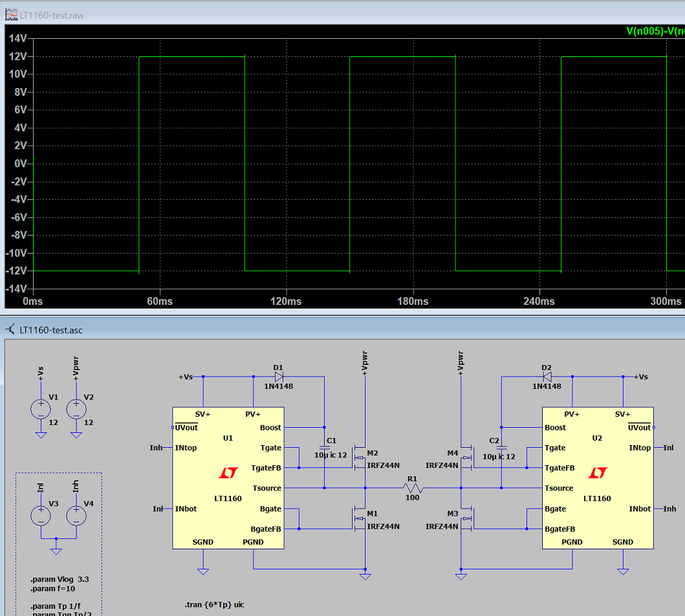The width and height of the screenshot is (685, 616).
Task: Click the .tran {6*Tp} uic directive
Action: pyautogui.click(x=215, y=604)
